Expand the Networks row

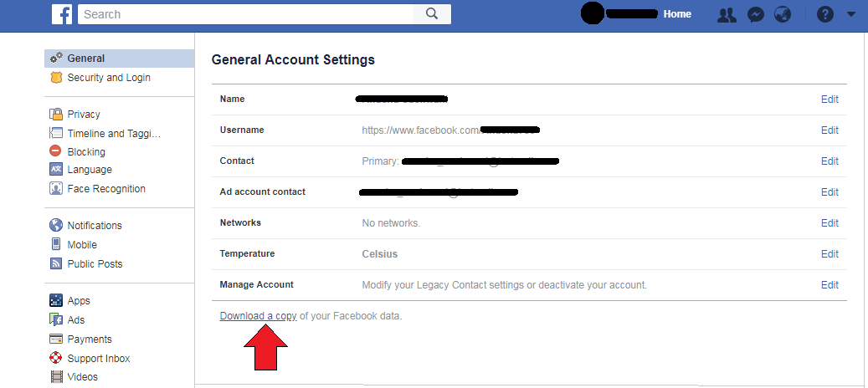(x=529, y=223)
